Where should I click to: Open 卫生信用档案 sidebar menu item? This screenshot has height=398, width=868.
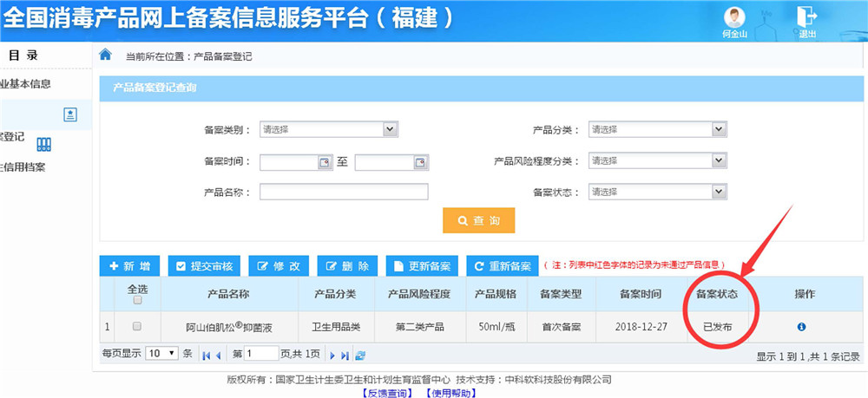coord(23,167)
